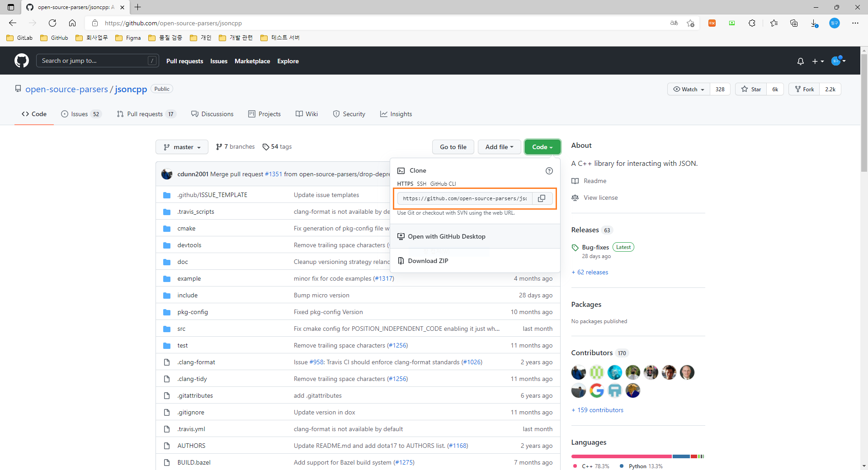This screenshot has height=470, width=868.
Task: Open browser favorites list icon
Action: pos(774,23)
